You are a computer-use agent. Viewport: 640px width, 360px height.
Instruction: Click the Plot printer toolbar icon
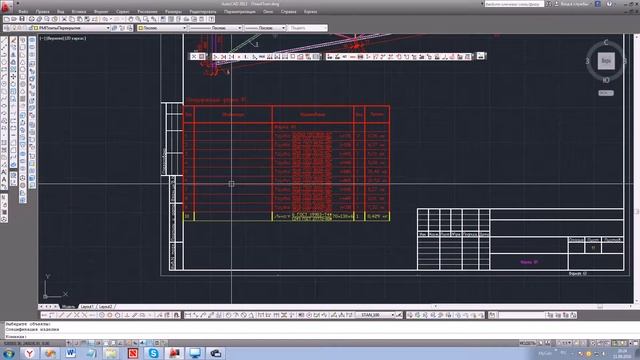31,19
